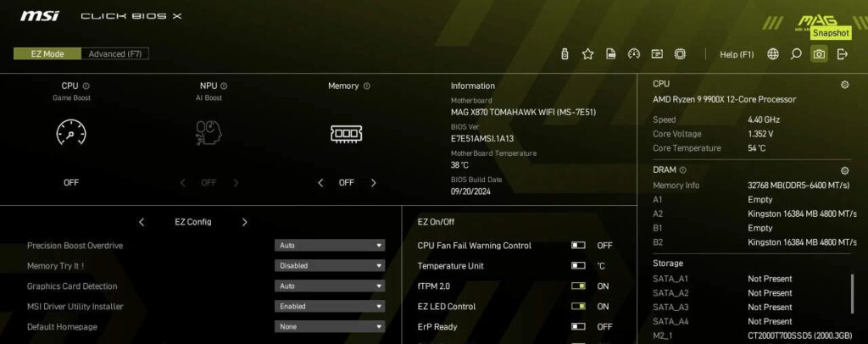
Task: Click memory info '32768 MB(DDR5-6400 MT/s)'
Action: [x=798, y=186]
